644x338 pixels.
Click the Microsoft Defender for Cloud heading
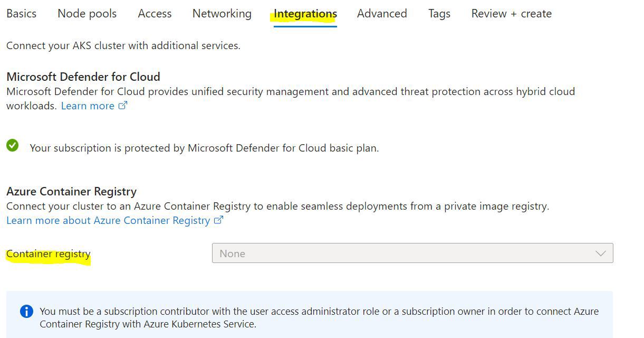click(x=83, y=77)
